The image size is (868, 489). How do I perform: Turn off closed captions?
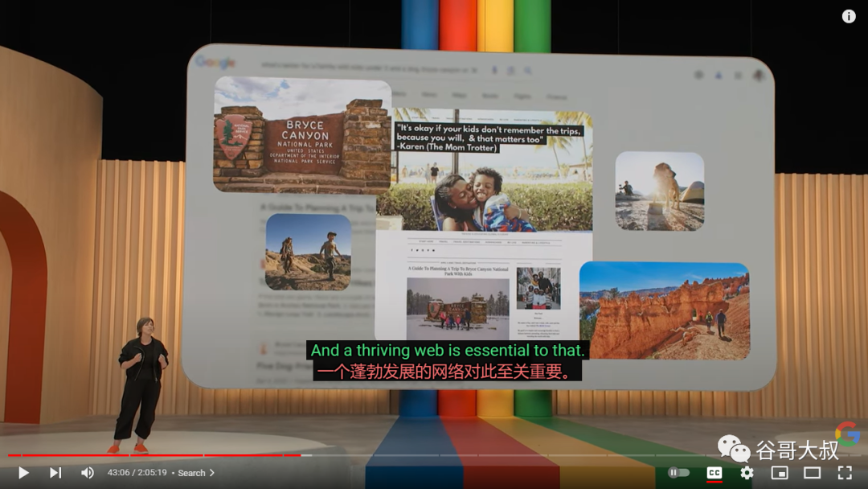click(x=714, y=473)
